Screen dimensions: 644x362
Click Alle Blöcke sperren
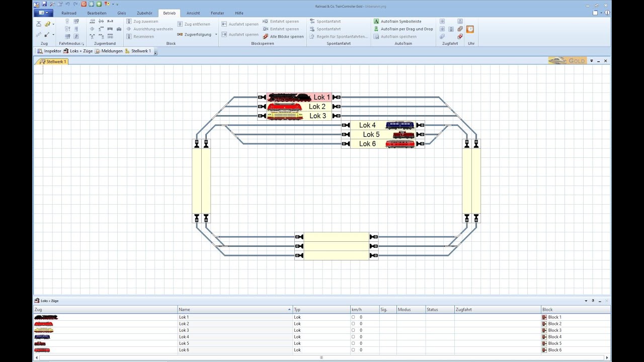click(283, 37)
